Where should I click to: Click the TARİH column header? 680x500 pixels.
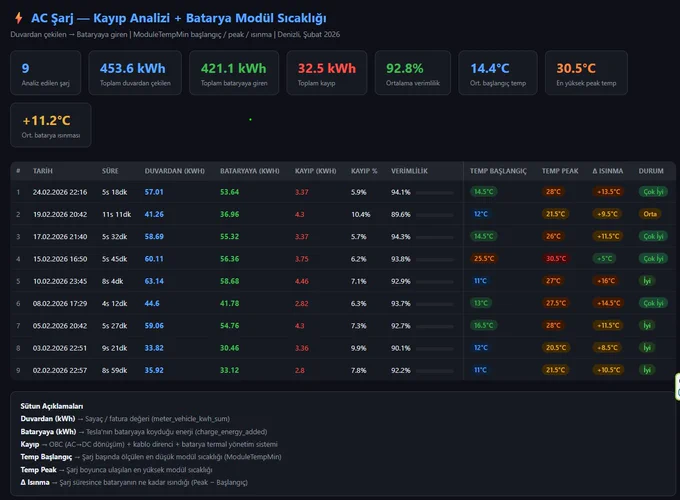42,171
